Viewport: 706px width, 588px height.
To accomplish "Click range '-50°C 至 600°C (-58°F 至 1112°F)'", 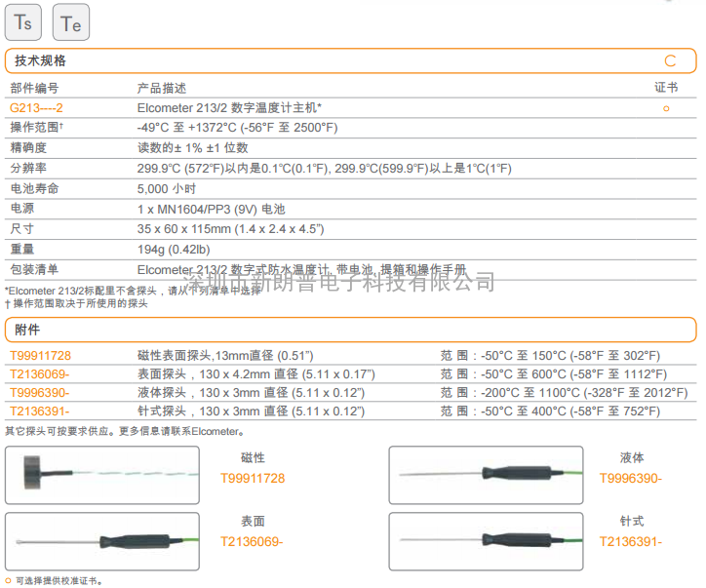I will [574, 374].
